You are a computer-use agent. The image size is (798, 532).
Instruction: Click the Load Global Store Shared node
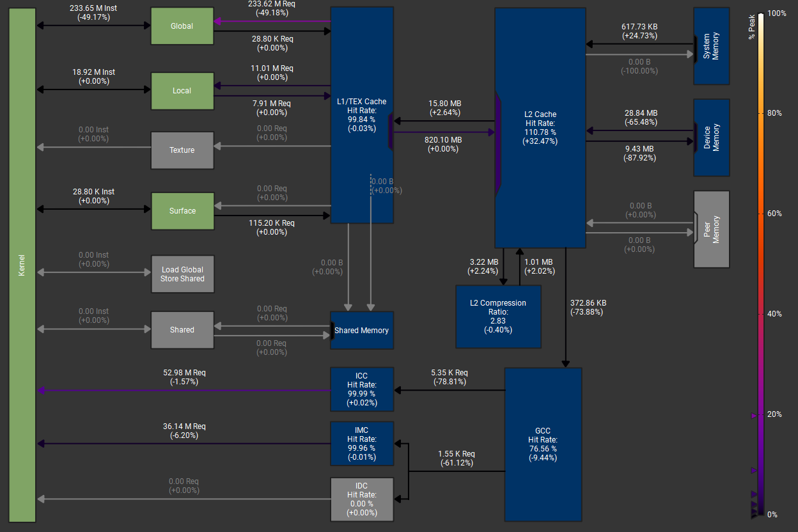(x=182, y=274)
